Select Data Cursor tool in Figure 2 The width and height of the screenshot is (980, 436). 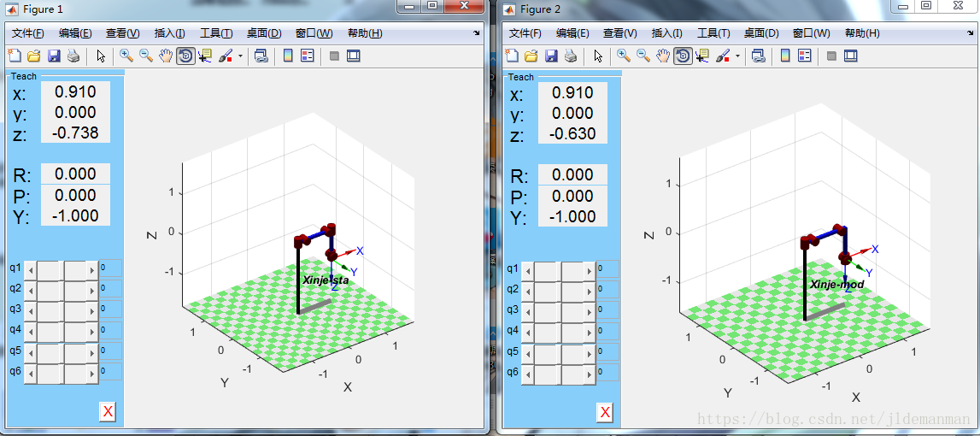701,56
